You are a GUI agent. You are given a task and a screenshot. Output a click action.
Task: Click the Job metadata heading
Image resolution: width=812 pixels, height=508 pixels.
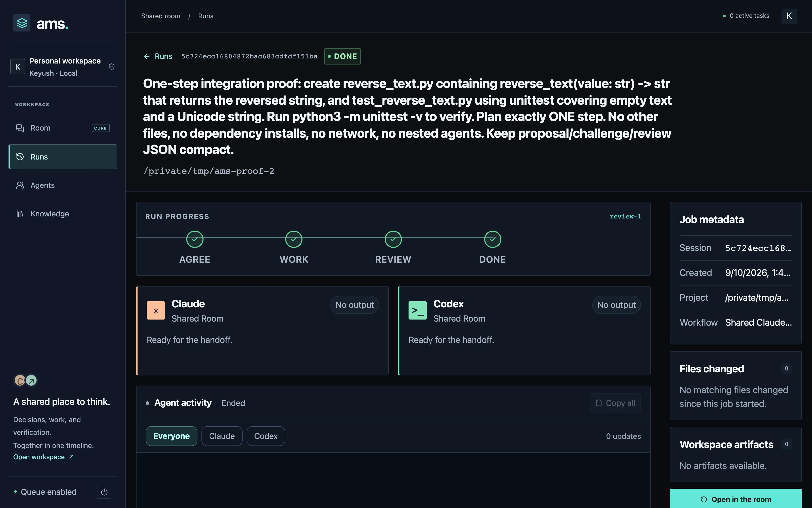click(x=712, y=219)
